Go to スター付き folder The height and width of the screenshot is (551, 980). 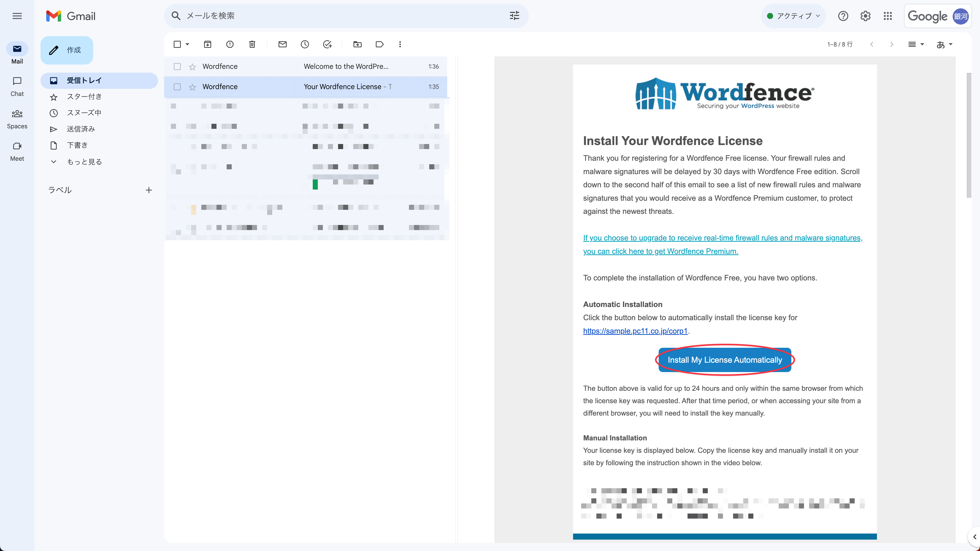(x=84, y=97)
